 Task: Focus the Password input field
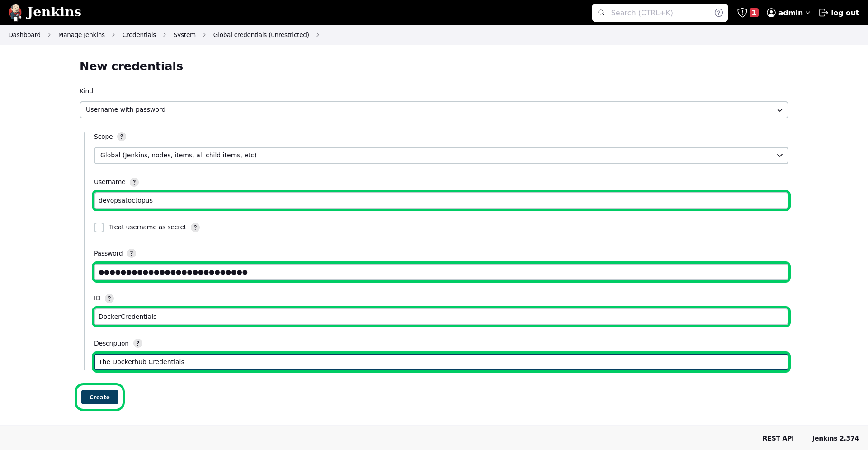(441, 272)
